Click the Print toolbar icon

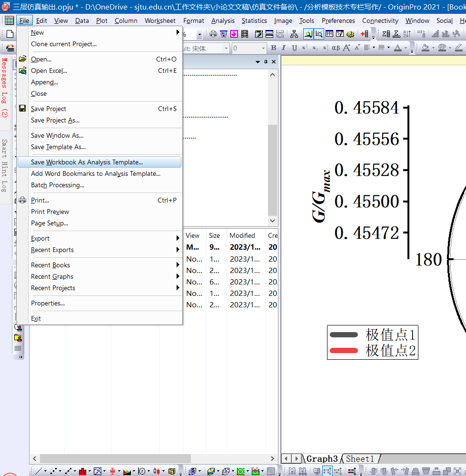213,34
